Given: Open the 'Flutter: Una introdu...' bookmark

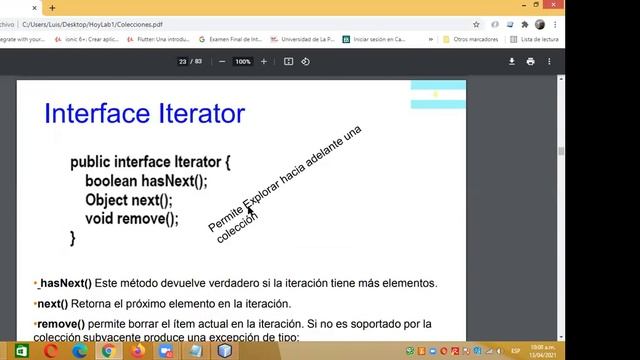Looking at the screenshot, I should click(x=159, y=39).
